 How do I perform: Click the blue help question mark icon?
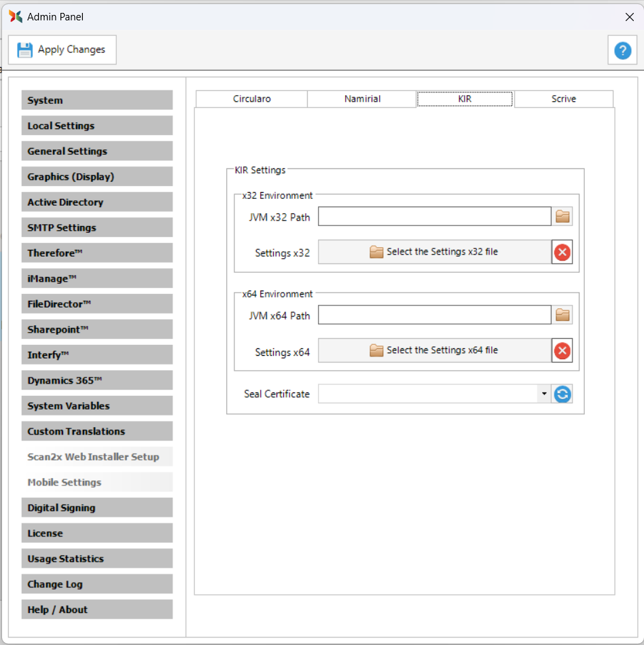(622, 50)
